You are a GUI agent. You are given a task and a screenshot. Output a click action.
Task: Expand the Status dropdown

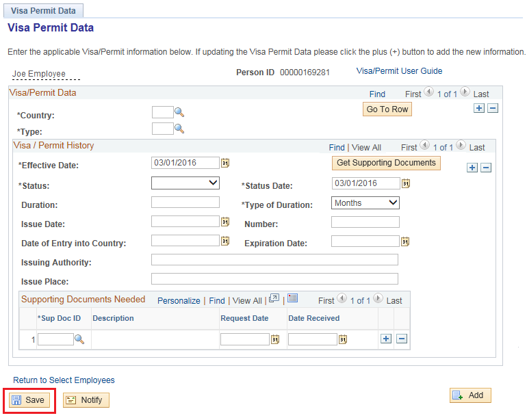pyautogui.click(x=185, y=183)
